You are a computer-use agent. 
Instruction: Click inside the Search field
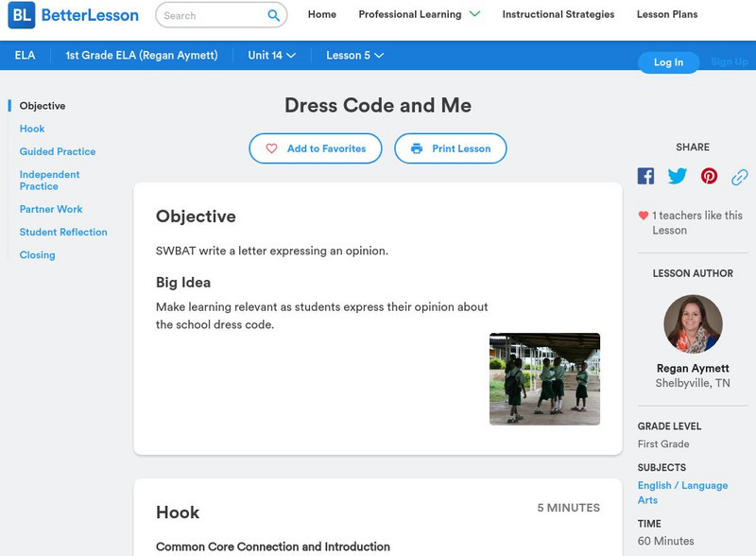[x=211, y=15]
